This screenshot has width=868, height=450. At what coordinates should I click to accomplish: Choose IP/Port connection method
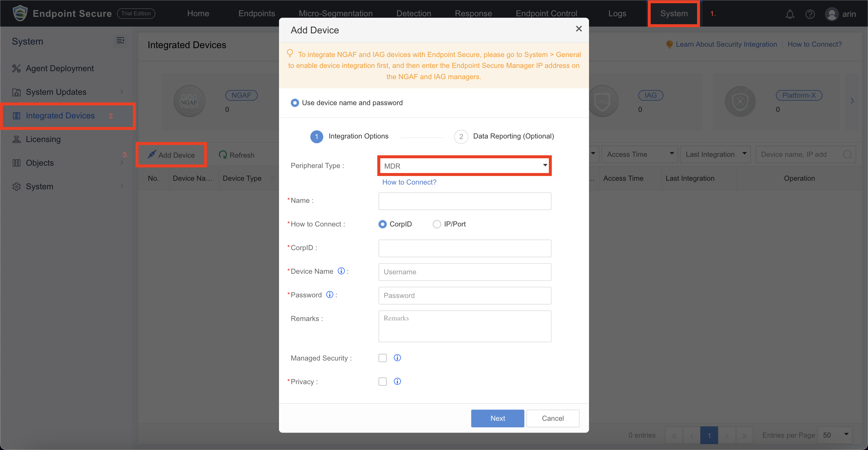437,224
